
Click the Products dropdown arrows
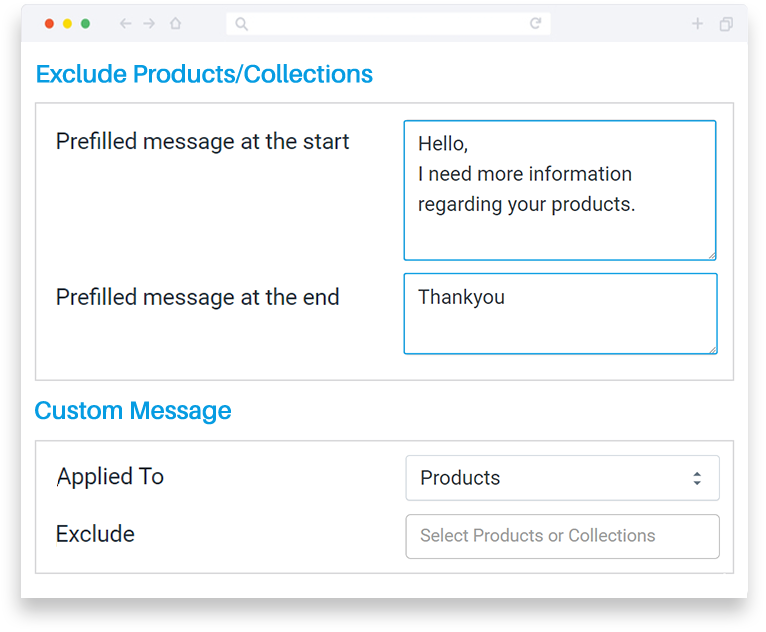click(697, 478)
